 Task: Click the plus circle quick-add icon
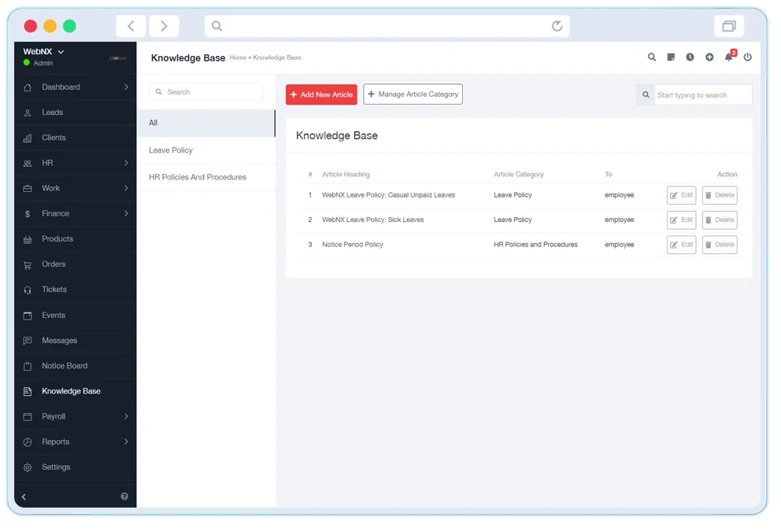coord(709,57)
